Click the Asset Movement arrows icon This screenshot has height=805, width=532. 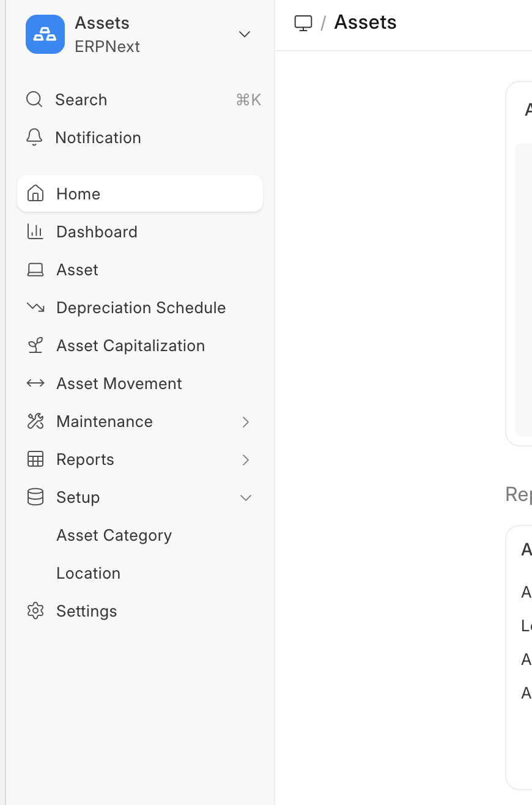(35, 384)
